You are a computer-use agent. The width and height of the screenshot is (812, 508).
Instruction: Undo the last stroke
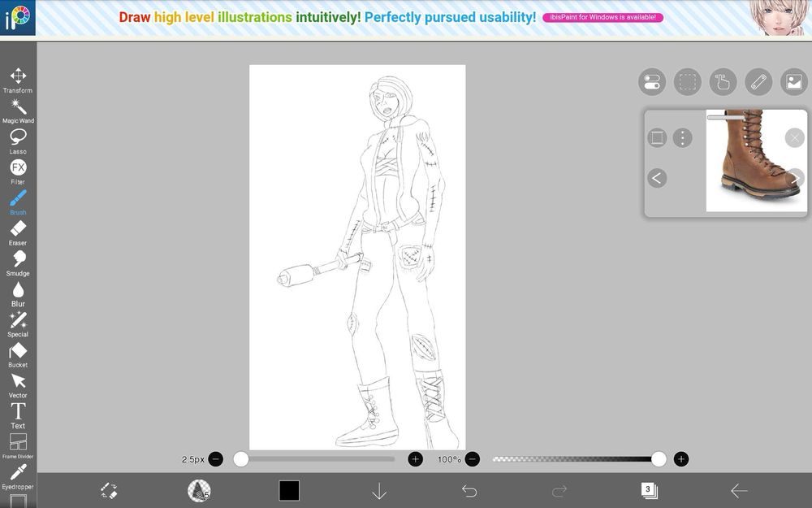pos(469,490)
